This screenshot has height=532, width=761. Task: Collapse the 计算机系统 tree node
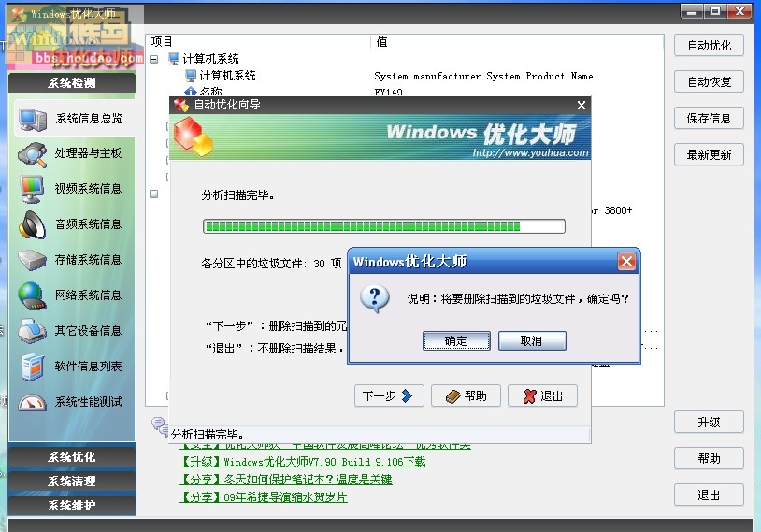click(x=154, y=59)
